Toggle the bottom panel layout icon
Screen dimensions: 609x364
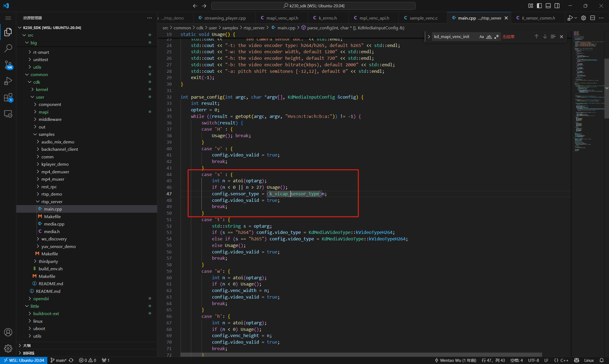(548, 6)
